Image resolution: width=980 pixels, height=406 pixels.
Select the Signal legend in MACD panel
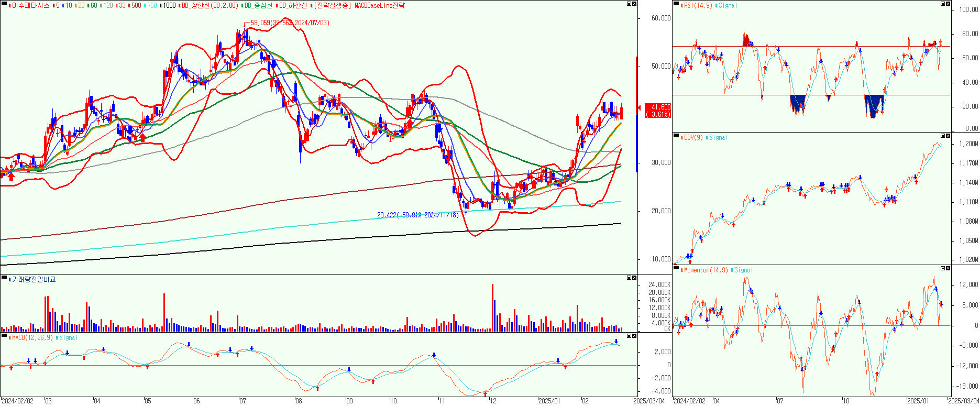click(67, 338)
